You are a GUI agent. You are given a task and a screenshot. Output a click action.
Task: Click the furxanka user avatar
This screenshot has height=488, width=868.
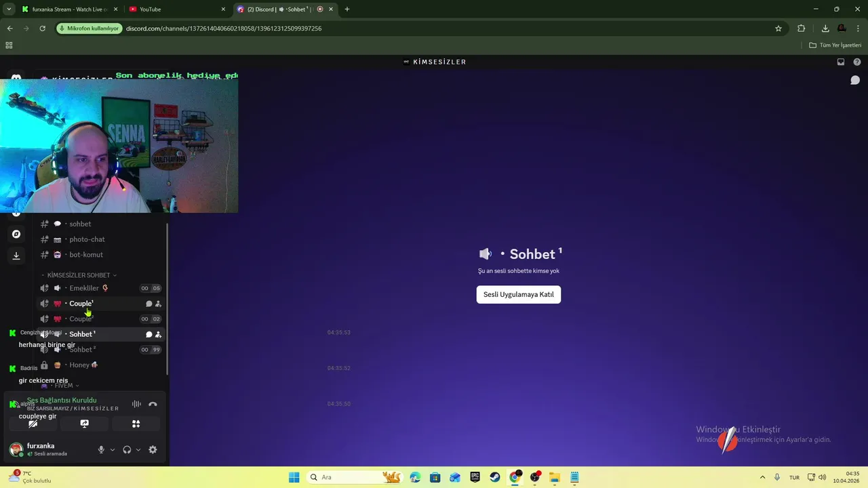(16, 449)
